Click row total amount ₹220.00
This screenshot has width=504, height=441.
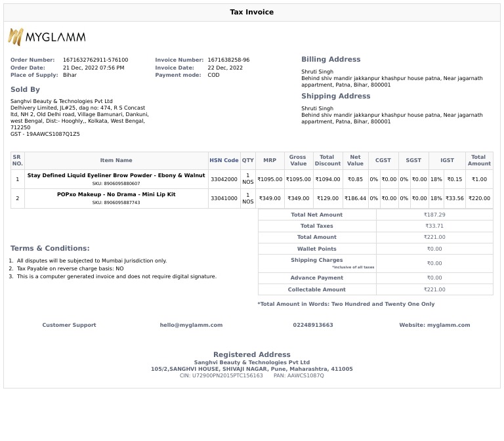(479, 198)
